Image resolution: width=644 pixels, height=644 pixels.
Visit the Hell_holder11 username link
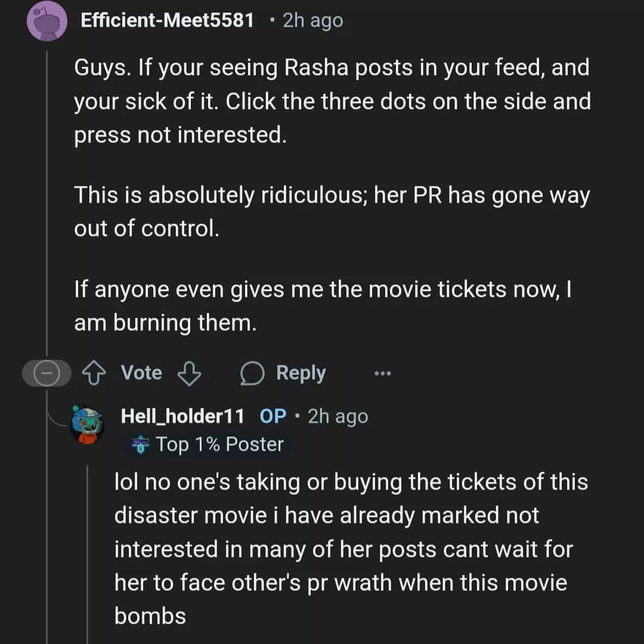coord(182,416)
